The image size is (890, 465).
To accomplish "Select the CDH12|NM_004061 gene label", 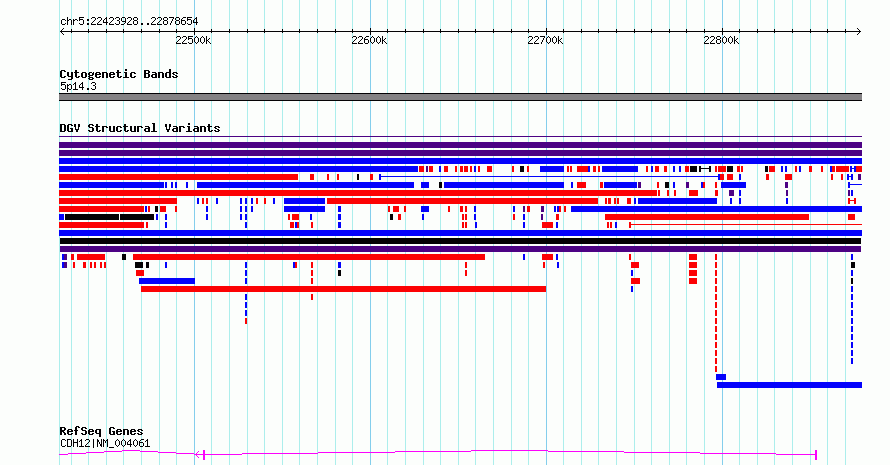I will coord(105,443).
